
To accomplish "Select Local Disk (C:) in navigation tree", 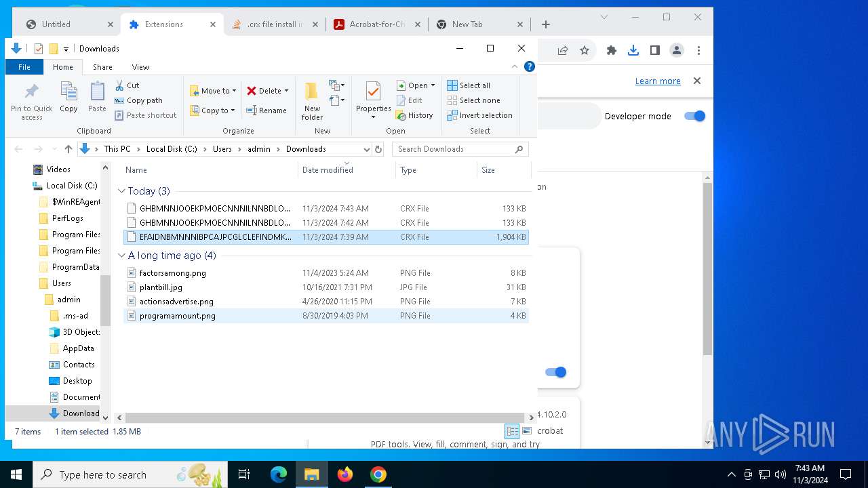I will [64, 186].
